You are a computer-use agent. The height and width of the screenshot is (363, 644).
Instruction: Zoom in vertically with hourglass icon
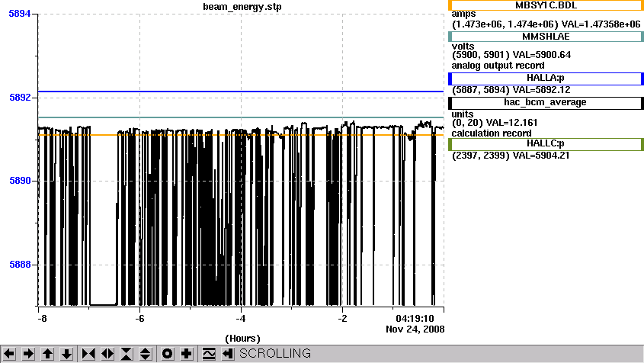click(127, 354)
